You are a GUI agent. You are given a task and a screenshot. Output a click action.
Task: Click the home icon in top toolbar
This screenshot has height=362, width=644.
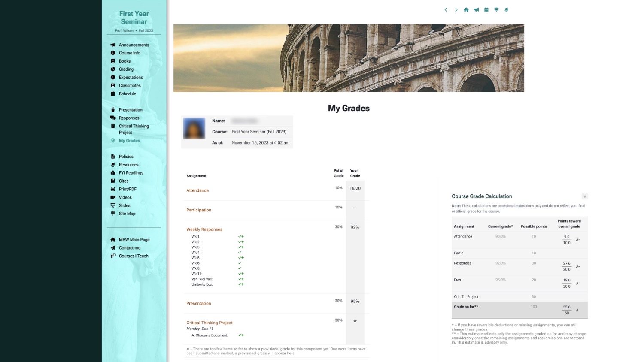pyautogui.click(x=466, y=10)
